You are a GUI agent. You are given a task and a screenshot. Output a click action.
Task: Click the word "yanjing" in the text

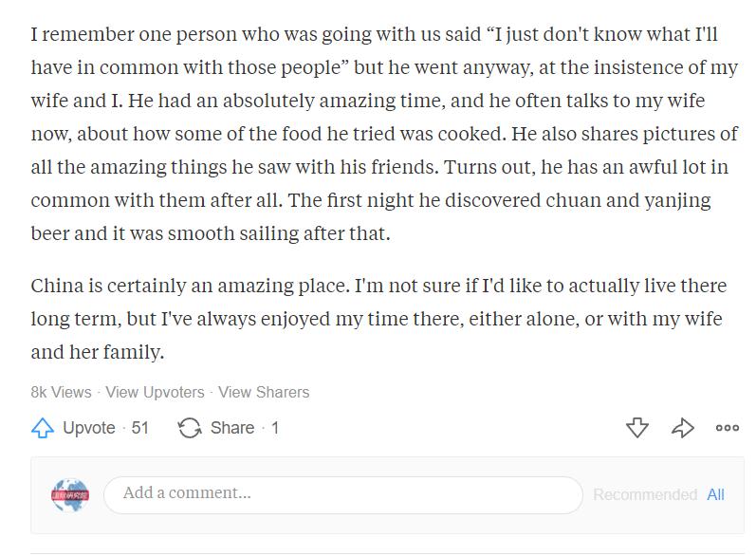click(x=678, y=201)
